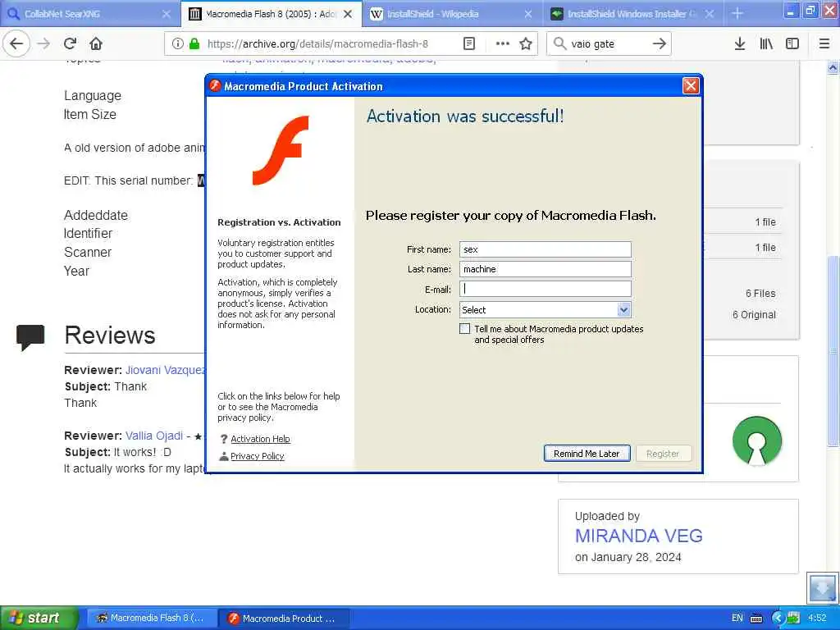Close the CollabNet SearXNG tab
Screen dimensions: 840x630
click(167, 14)
